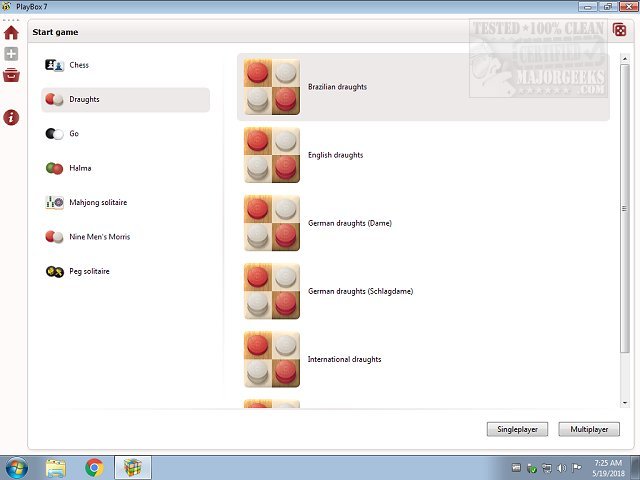Select Chess in the game list
The image size is (640, 480).
pos(79,65)
